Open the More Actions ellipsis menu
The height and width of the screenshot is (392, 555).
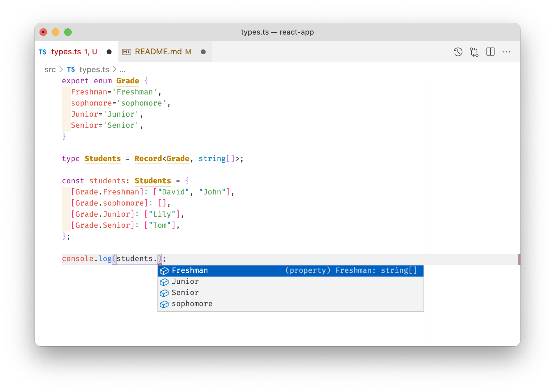pos(506,52)
